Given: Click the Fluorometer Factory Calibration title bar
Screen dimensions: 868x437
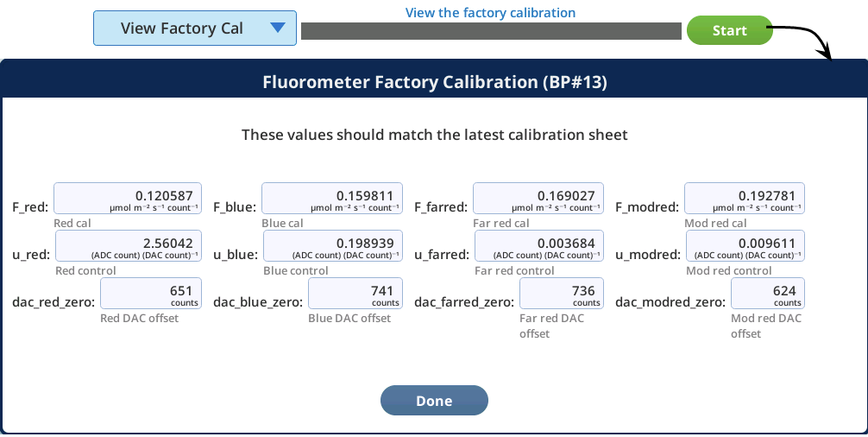Looking at the screenshot, I should (x=434, y=82).
